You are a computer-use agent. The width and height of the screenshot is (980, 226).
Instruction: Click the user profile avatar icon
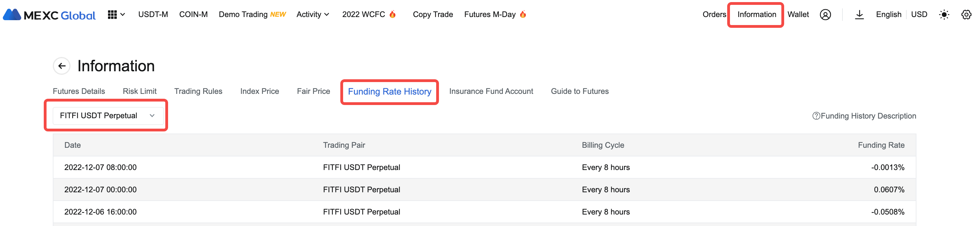pos(825,15)
